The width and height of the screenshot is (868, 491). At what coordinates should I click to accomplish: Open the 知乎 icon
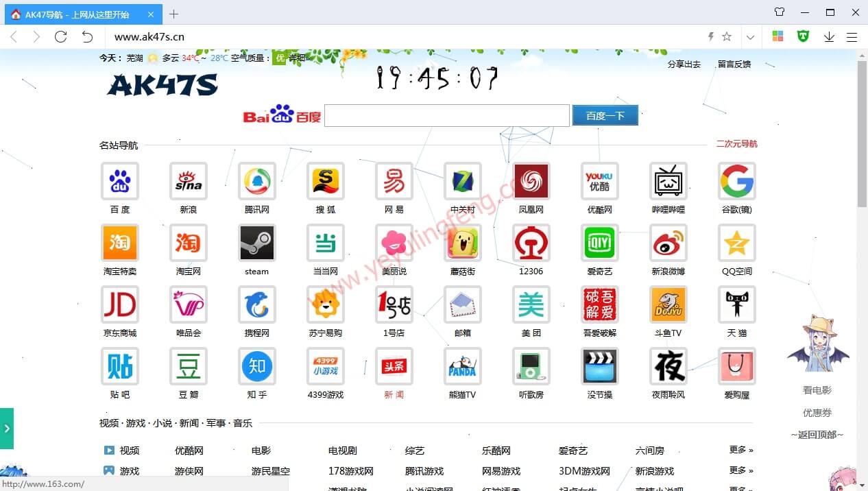click(257, 366)
